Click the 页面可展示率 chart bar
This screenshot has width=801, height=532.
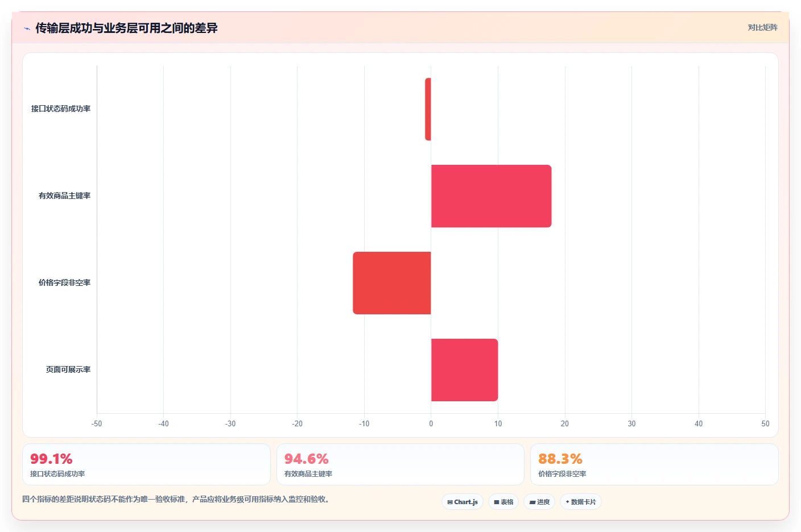coord(464,370)
